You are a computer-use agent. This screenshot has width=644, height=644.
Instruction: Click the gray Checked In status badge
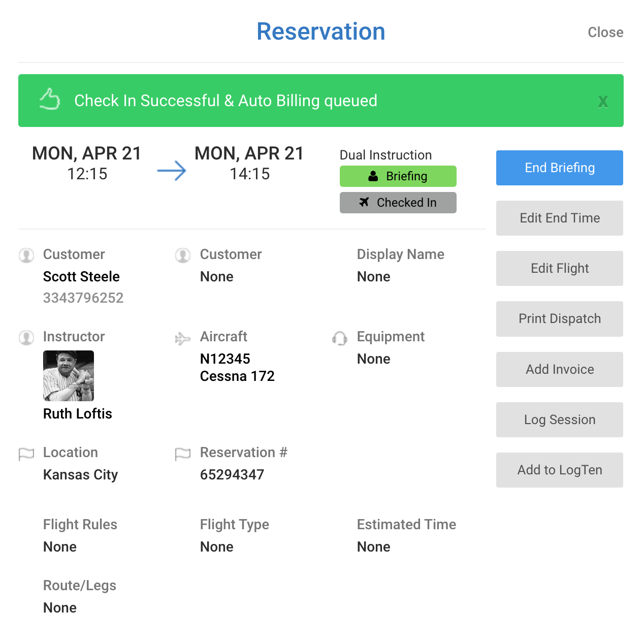pyautogui.click(x=398, y=203)
